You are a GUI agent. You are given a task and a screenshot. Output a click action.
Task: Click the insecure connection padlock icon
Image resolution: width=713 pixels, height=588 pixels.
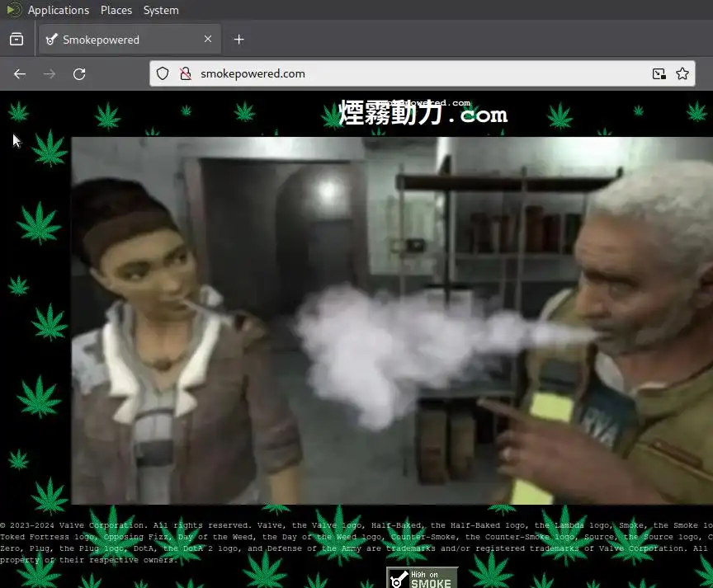tap(186, 73)
